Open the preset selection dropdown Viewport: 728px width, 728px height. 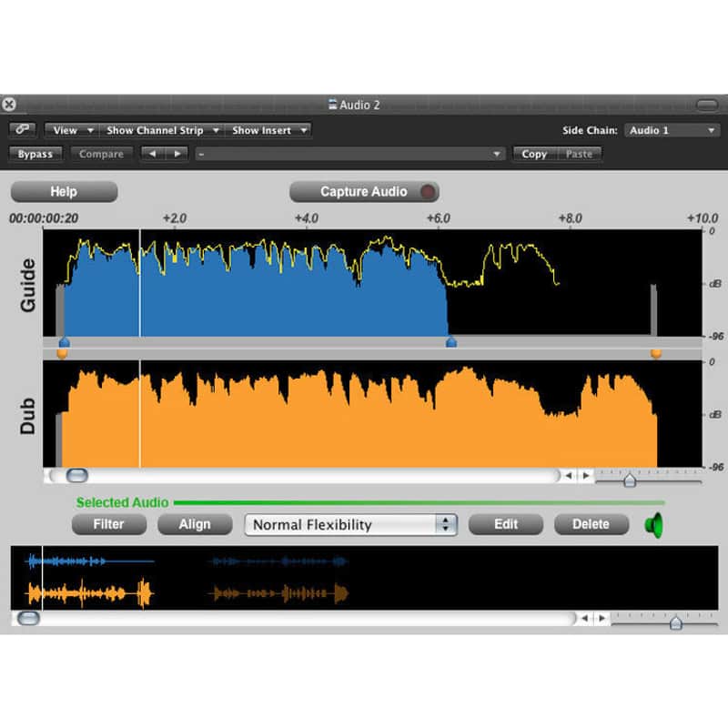coord(350,154)
